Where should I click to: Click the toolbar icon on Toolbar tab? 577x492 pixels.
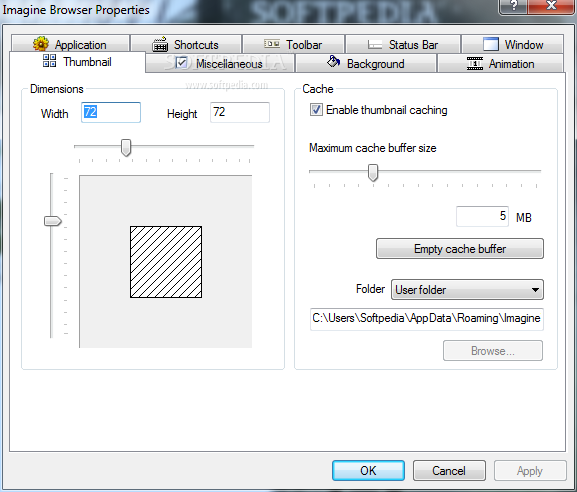tap(272, 44)
